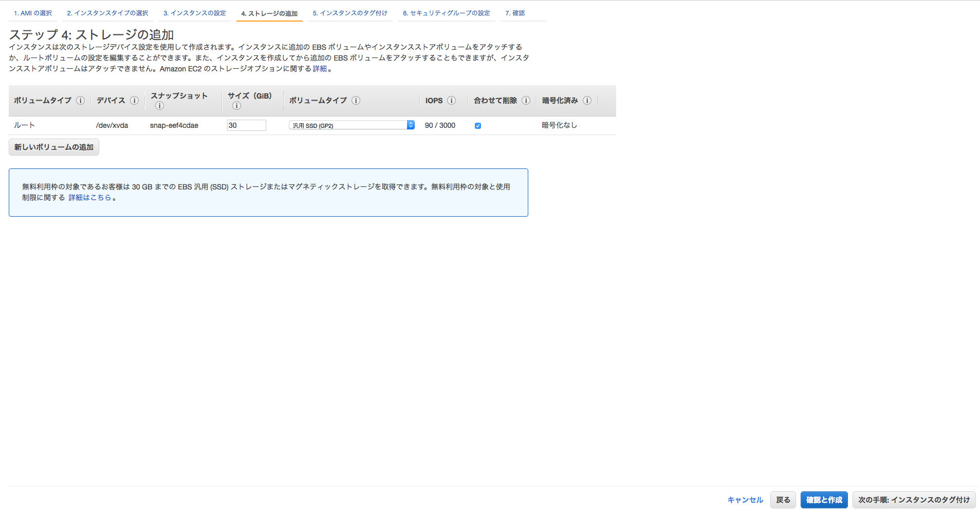Click the 暗号化済み info icon
980x514 pixels.
click(x=587, y=101)
